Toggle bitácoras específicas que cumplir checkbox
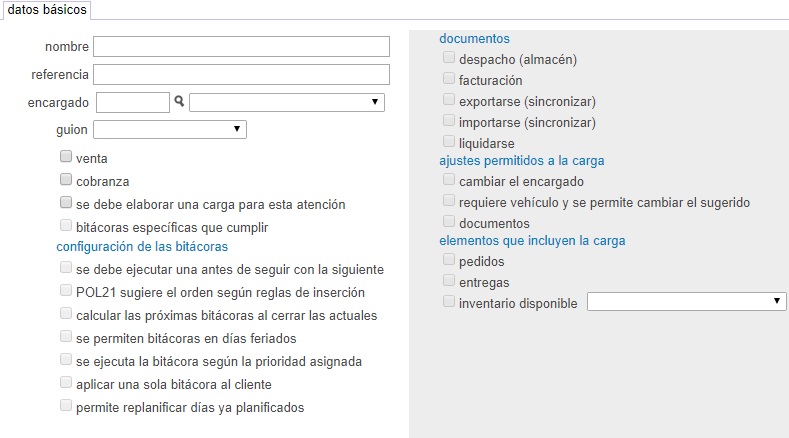The width and height of the screenshot is (789, 438). (66, 225)
